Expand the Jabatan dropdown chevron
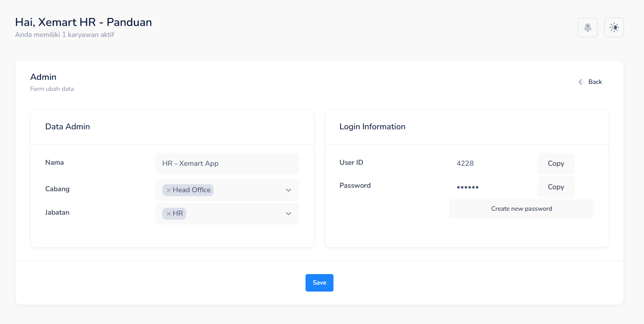644x324 pixels. [x=288, y=214]
